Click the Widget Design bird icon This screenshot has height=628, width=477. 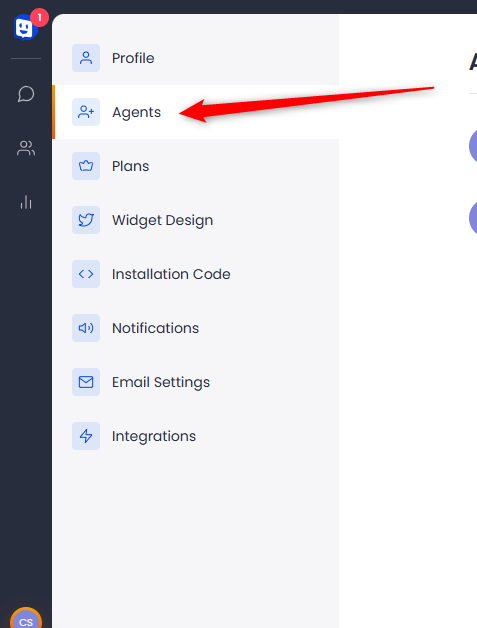pos(86,220)
